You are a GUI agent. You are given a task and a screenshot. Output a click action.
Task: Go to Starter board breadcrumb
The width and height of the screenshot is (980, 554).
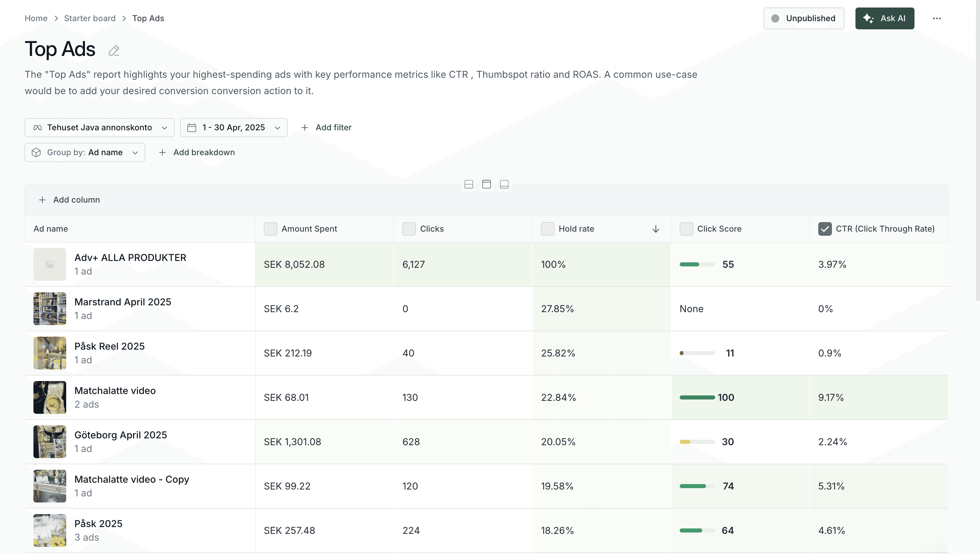click(x=89, y=18)
